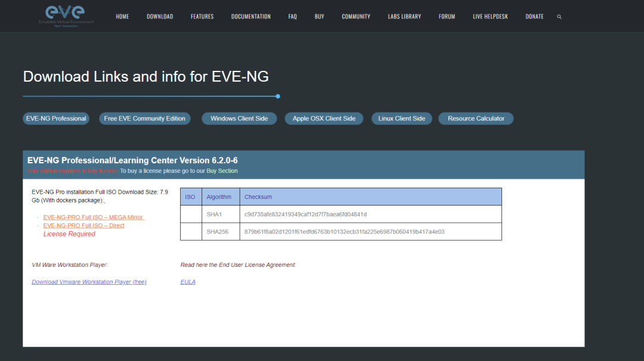Jump to Apple OSX Client Side
644x361 pixels.
click(324, 119)
